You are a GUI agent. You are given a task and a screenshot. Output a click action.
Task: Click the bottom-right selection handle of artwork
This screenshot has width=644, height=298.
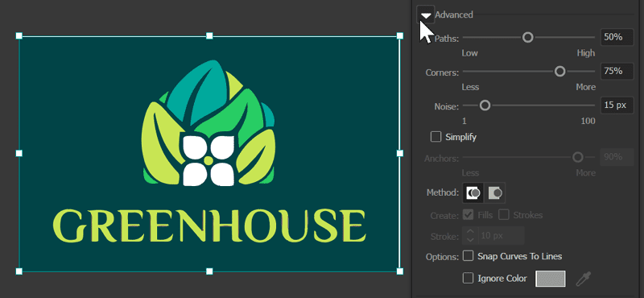pyautogui.click(x=400, y=271)
